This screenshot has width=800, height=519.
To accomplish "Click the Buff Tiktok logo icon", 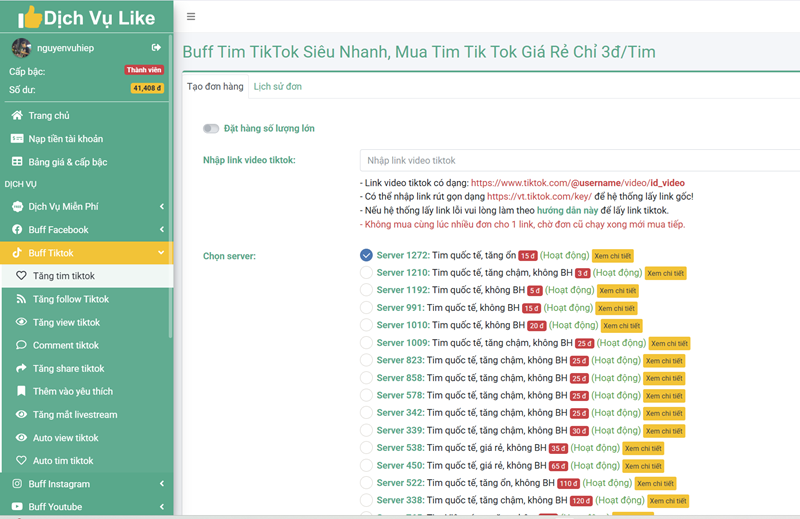I will point(17,253).
